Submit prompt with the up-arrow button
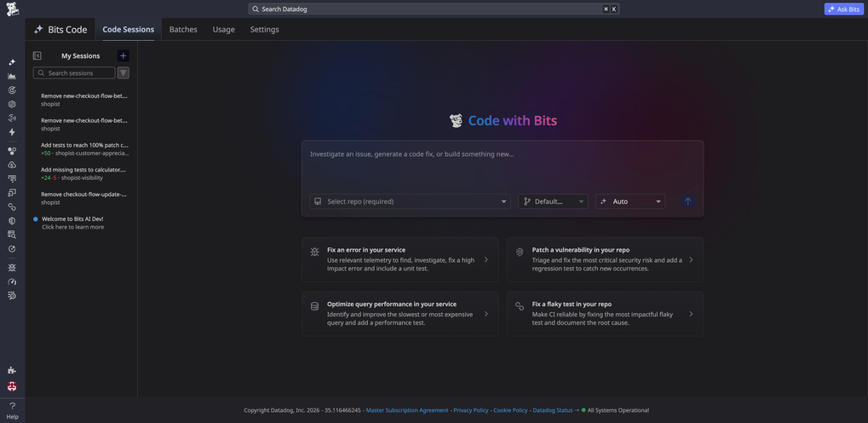This screenshot has height=423, width=868. [688, 201]
